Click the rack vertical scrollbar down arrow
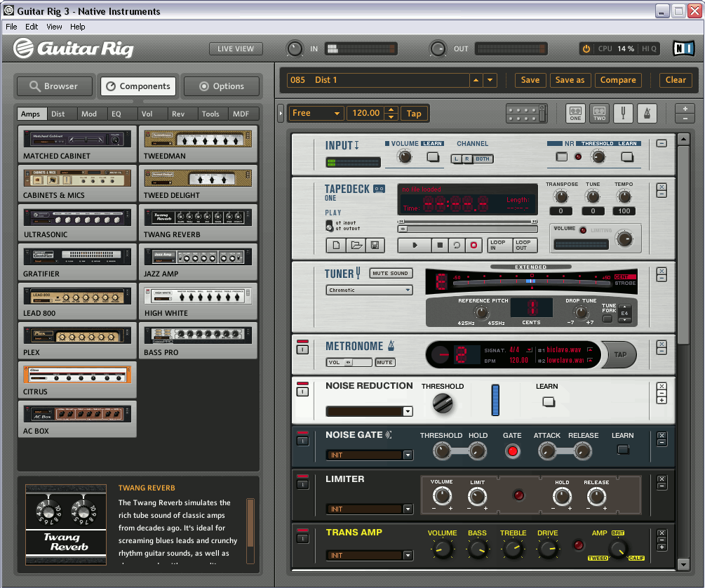This screenshot has width=705, height=588. [683, 564]
